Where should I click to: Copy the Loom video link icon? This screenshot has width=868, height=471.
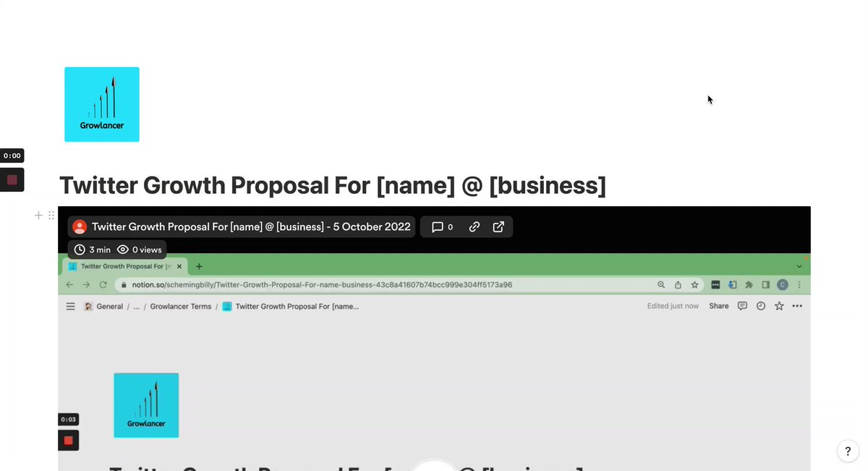pos(475,226)
